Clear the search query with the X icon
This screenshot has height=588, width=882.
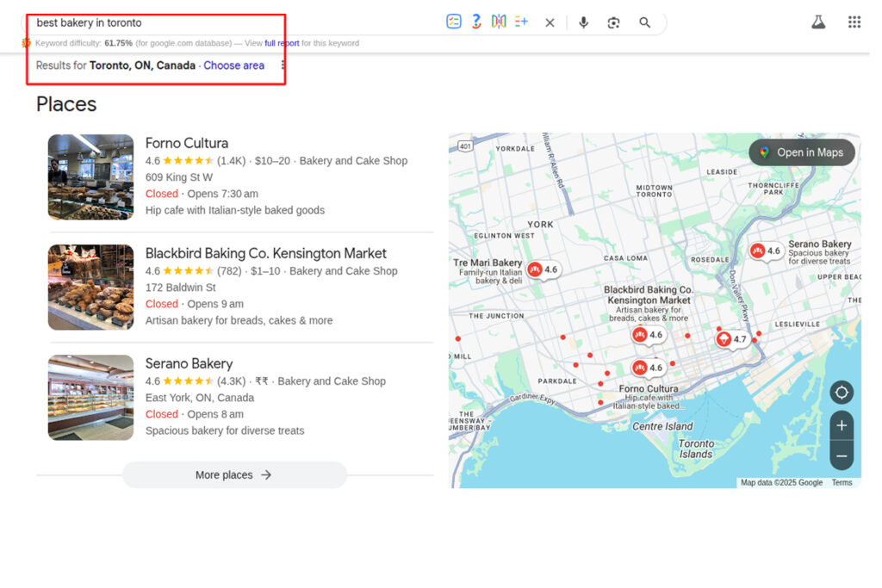tap(550, 22)
